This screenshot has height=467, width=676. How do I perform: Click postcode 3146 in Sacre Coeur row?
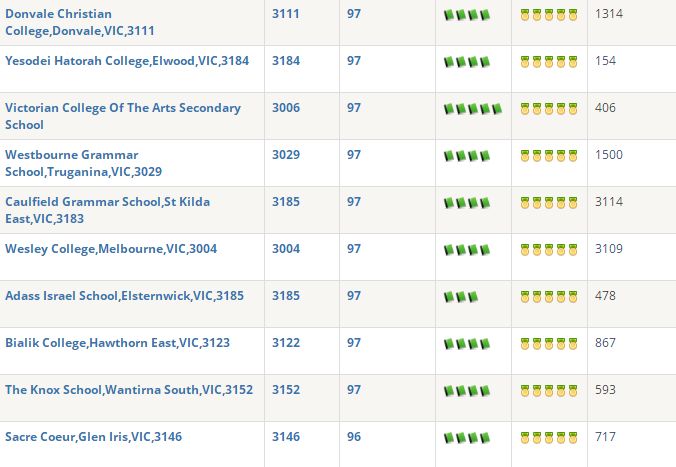click(286, 437)
